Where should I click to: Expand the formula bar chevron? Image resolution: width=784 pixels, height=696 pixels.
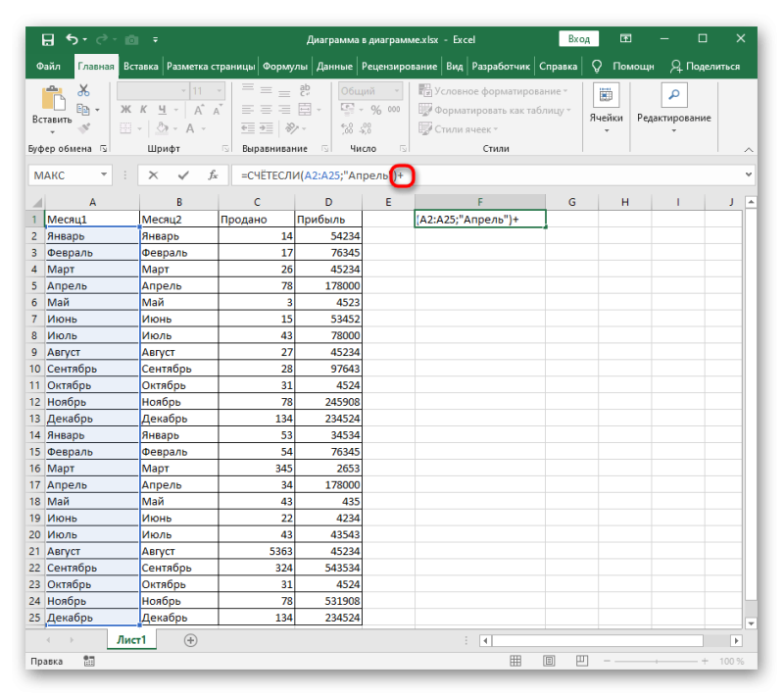(749, 174)
